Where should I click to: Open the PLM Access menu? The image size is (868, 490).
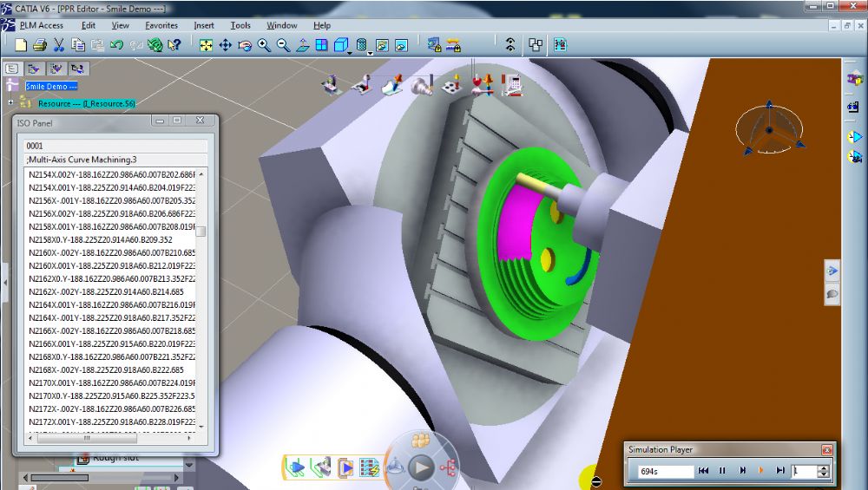(x=41, y=25)
